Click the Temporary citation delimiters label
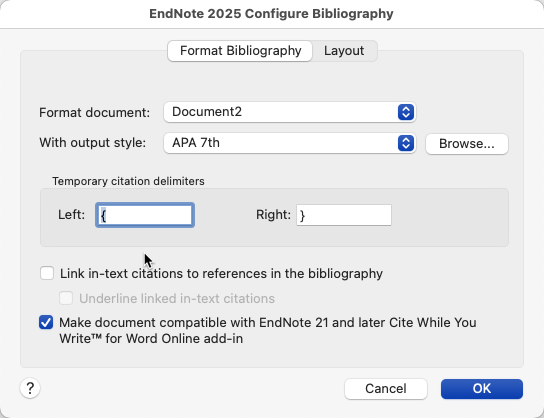 click(x=128, y=181)
